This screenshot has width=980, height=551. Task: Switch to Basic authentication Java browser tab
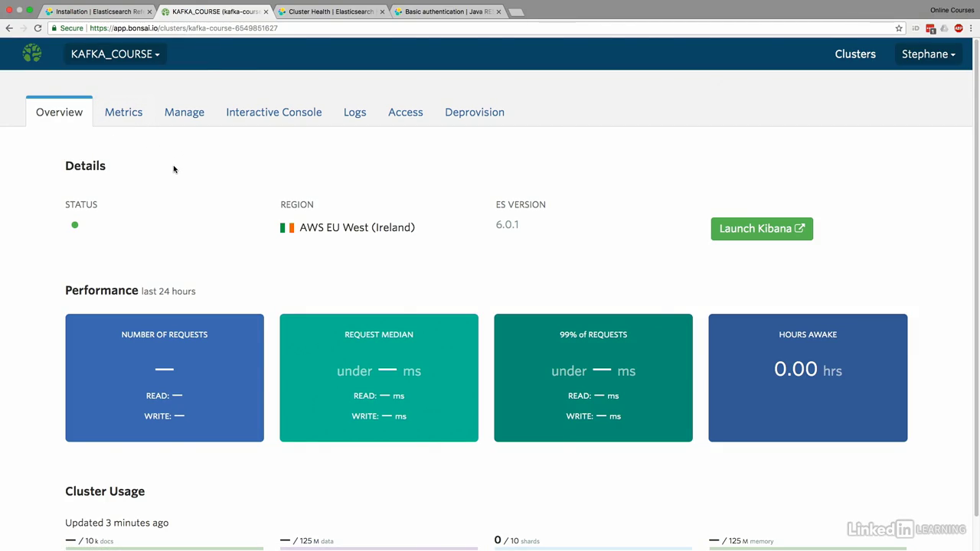pos(447,11)
